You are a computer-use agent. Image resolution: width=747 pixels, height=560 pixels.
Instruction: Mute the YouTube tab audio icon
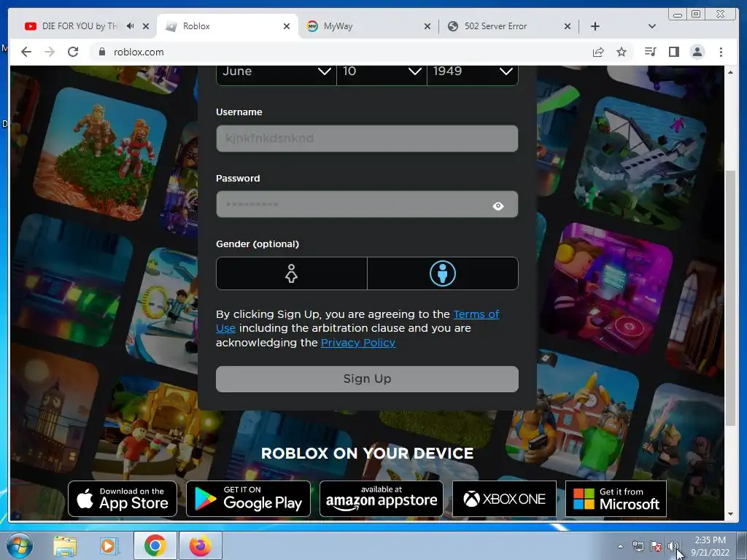point(130,26)
